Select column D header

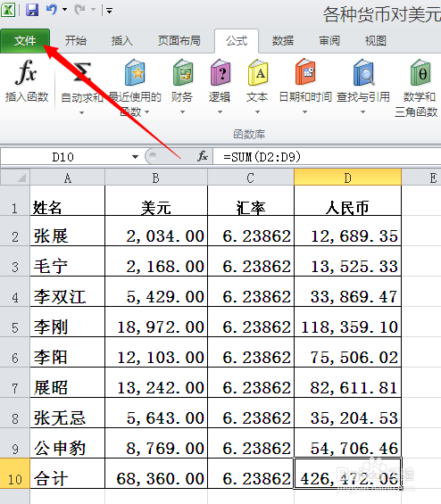348,178
